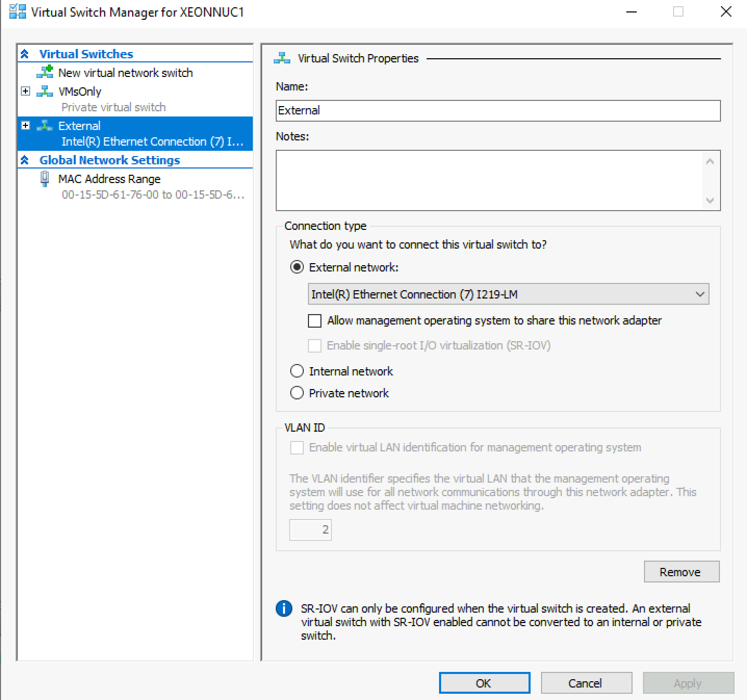Image resolution: width=747 pixels, height=700 pixels.
Task: Click the Virtual Switch Properties header icon
Action: coord(282,58)
